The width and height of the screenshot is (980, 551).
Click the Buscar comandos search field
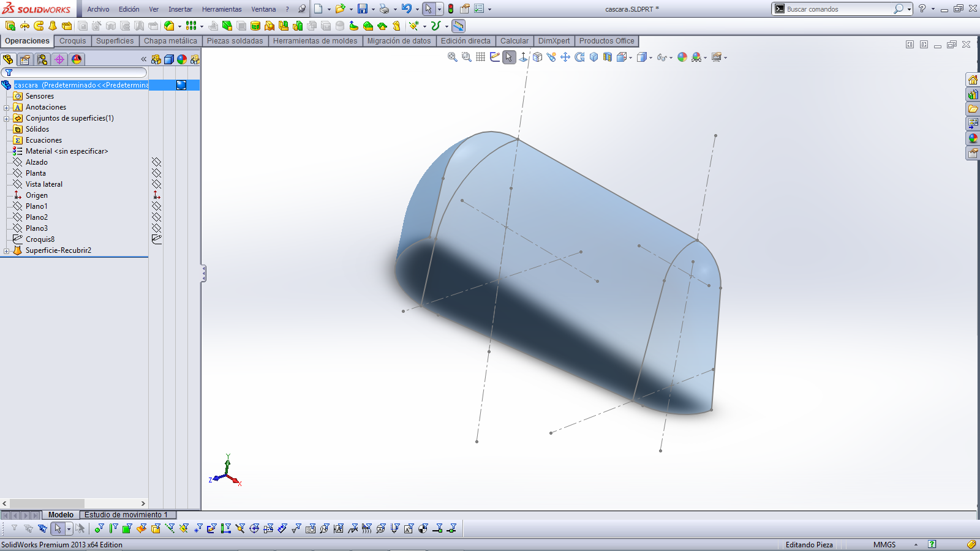[839, 9]
